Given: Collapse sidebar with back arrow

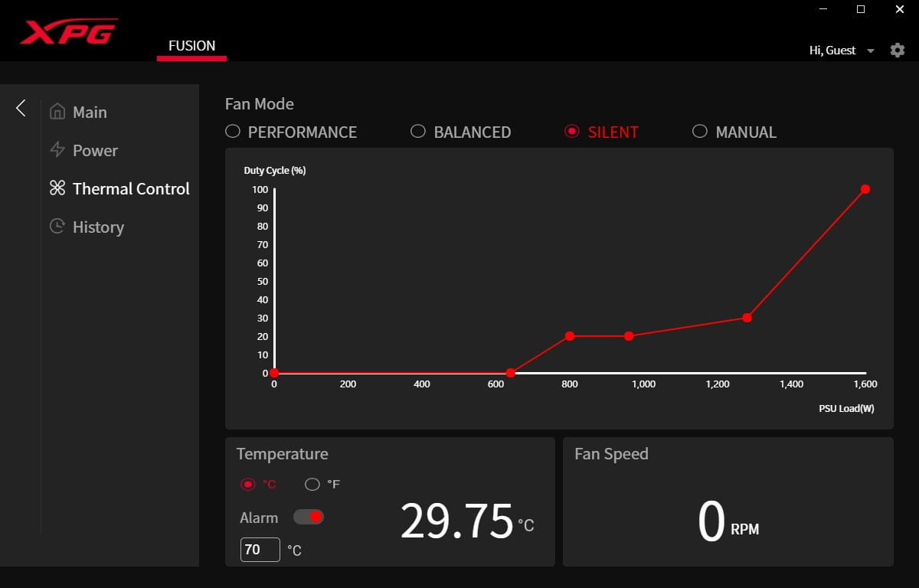Looking at the screenshot, I should pos(21,108).
